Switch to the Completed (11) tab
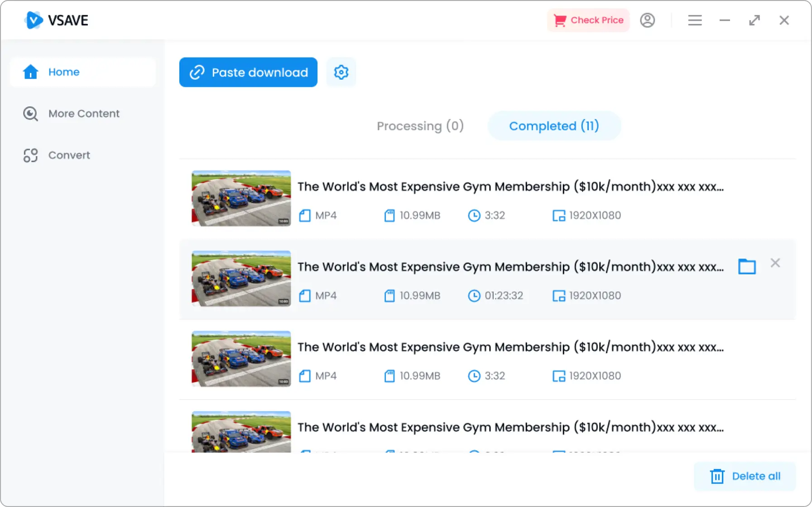The height and width of the screenshot is (507, 812). 554,126
